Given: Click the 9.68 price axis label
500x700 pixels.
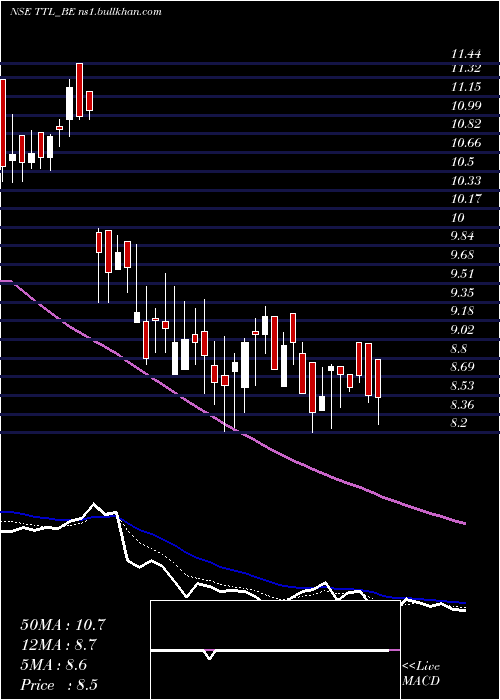Looking at the screenshot, I should (462, 255).
